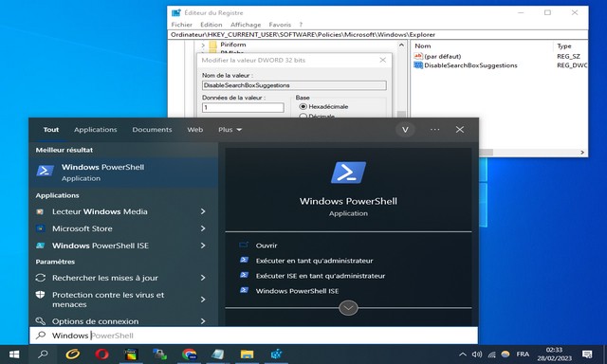The height and width of the screenshot is (364, 607).
Task: Click the key icon for Options de connexion
Action: [40, 321]
